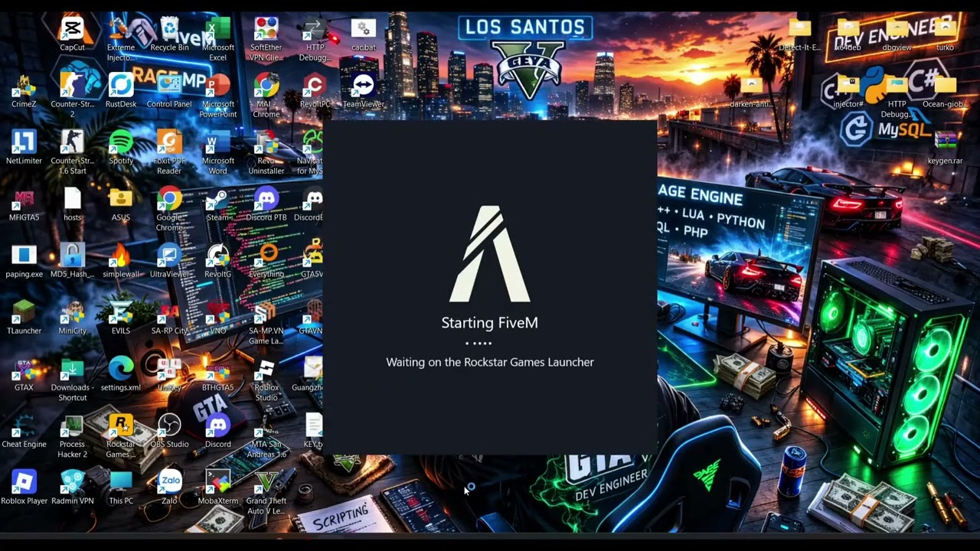Open the Roblox Studio shortcut
980x551 pixels.
coord(266,370)
